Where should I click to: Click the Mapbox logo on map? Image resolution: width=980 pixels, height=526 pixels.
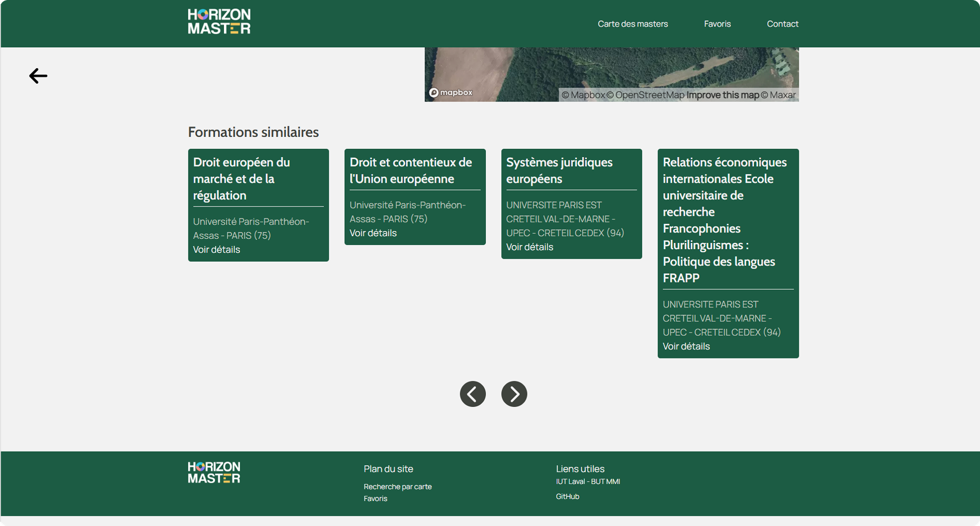pyautogui.click(x=451, y=93)
